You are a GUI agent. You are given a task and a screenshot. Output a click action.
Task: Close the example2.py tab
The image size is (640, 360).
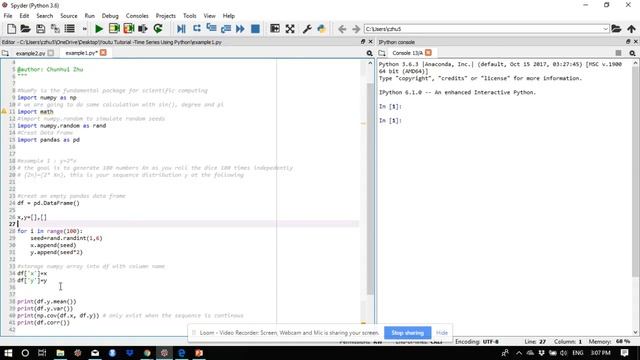(51, 53)
